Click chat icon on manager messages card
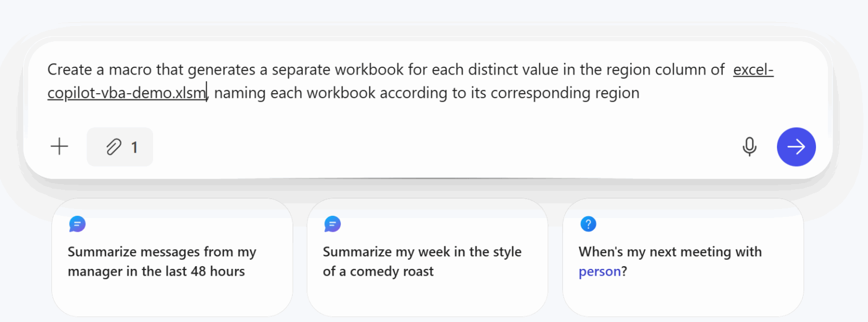 (x=77, y=224)
